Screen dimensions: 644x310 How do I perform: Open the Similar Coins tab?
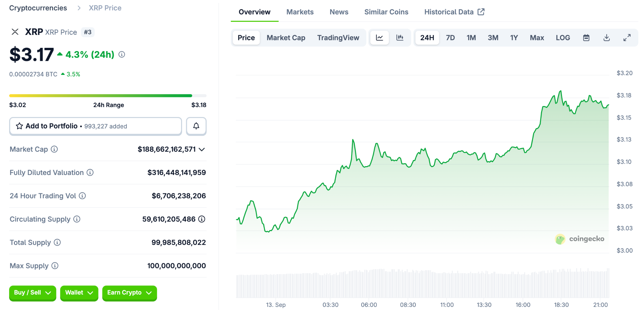pos(386,12)
